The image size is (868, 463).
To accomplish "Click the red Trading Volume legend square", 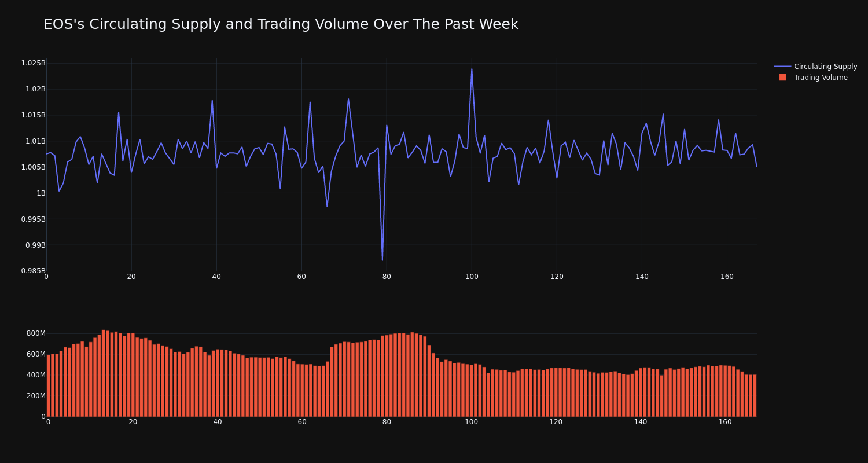I will 782,77.
